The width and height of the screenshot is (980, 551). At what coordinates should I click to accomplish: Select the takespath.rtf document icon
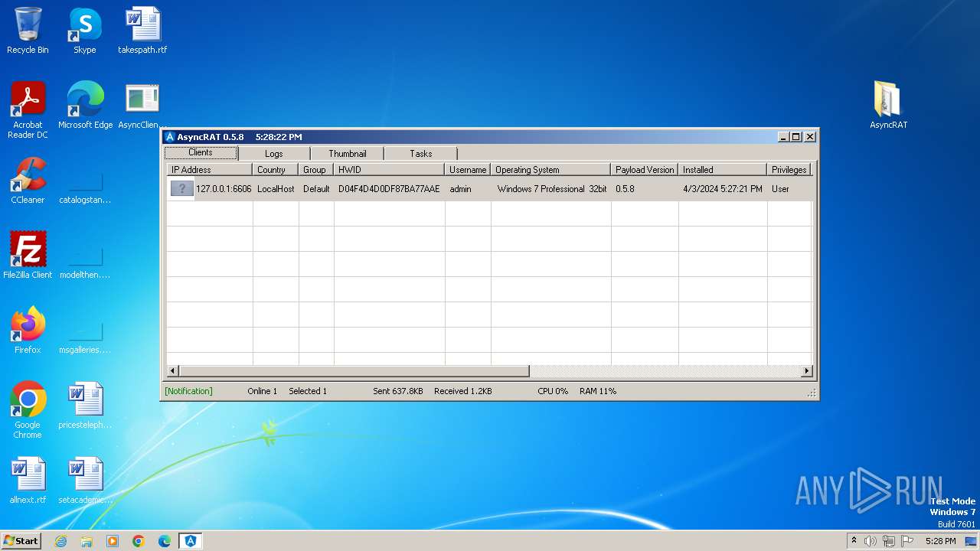pyautogui.click(x=142, y=31)
